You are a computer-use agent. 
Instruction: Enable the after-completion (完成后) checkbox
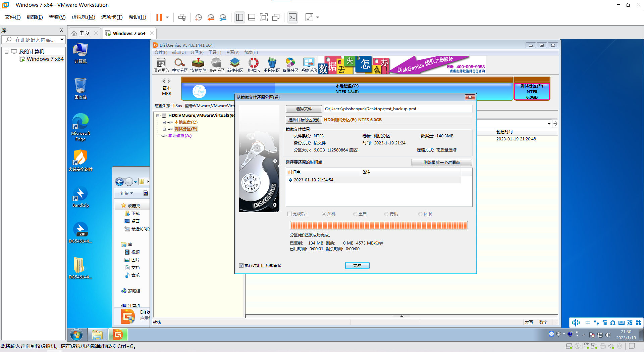point(289,214)
